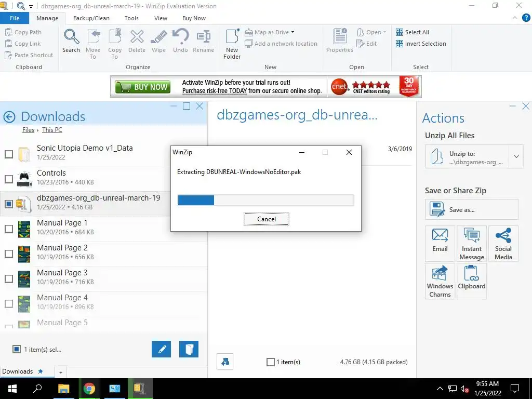Expand the Unzip to dropdown arrow
Screen dimensions: 532x399
[516, 156]
